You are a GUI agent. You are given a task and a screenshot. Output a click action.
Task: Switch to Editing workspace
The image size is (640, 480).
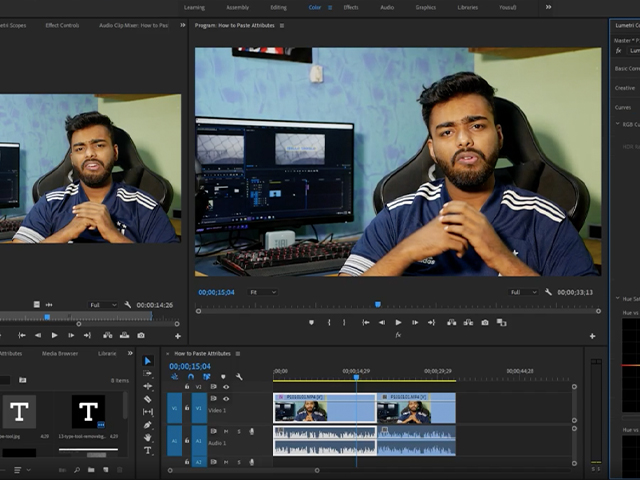click(x=278, y=7)
